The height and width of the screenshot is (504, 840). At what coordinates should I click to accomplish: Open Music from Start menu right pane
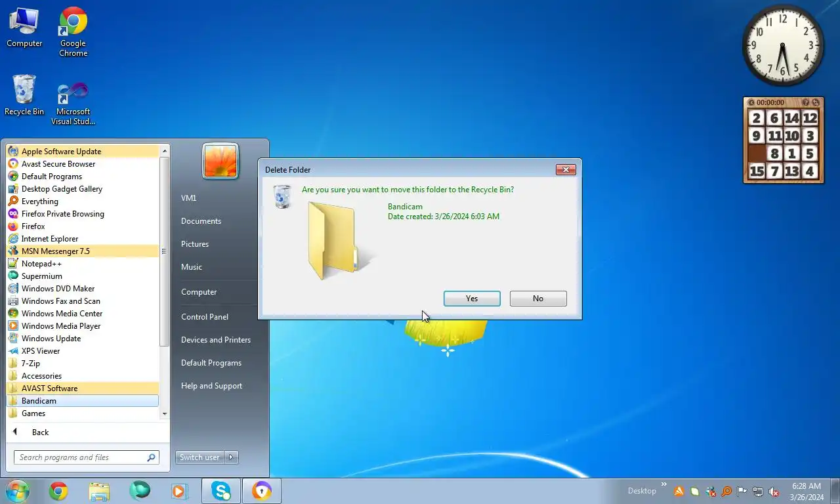point(192,267)
